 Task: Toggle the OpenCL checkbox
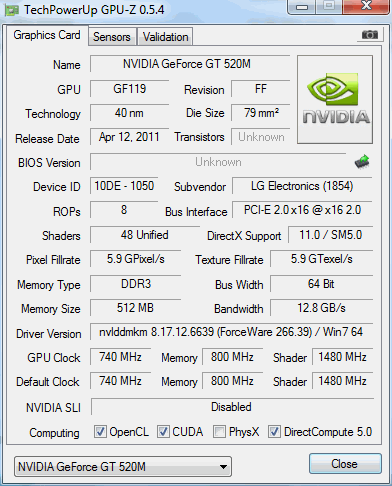(100, 432)
